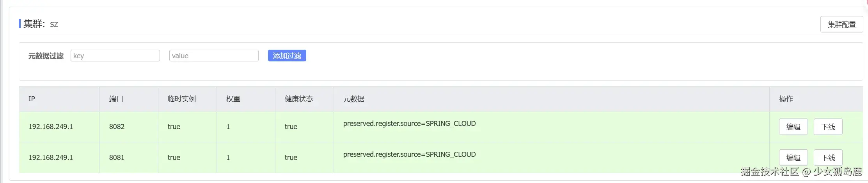Click the 8082 port cell

(x=117, y=127)
